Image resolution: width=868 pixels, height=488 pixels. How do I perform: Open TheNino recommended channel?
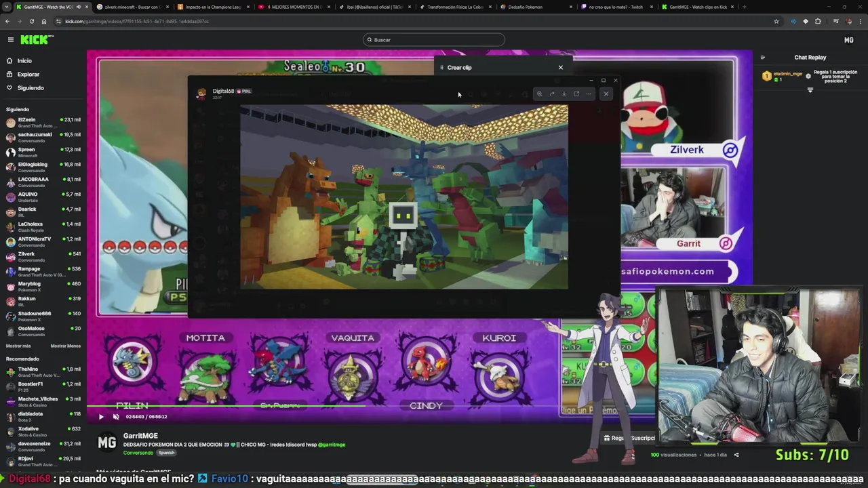(x=43, y=371)
